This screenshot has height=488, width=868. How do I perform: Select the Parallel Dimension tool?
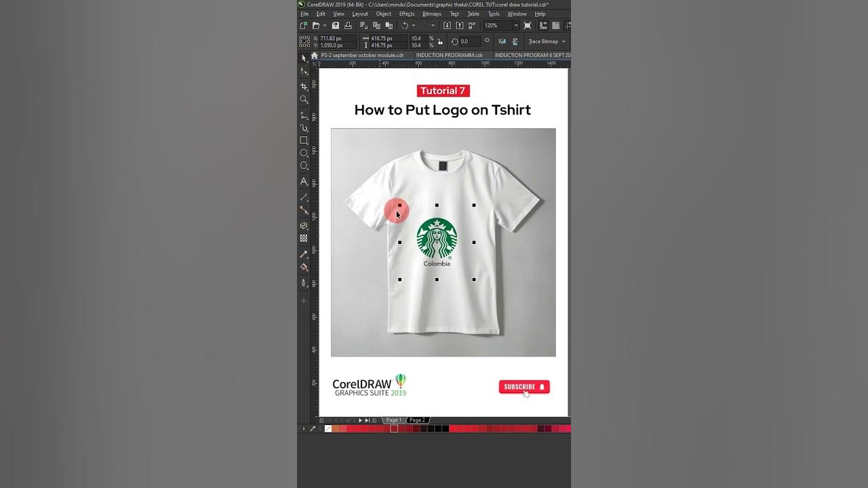pos(304,197)
